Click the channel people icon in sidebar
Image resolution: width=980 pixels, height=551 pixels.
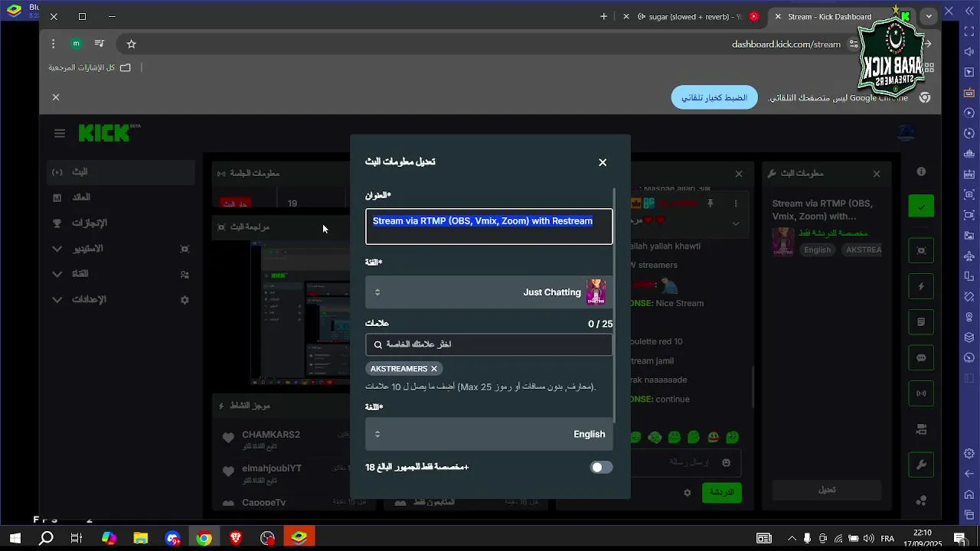[x=185, y=274]
